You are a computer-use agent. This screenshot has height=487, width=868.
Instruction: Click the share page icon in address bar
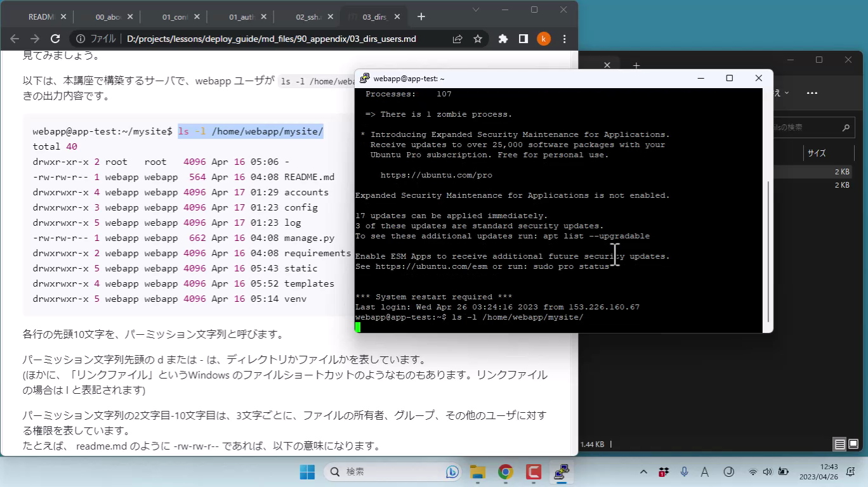pyautogui.click(x=457, y=39)
